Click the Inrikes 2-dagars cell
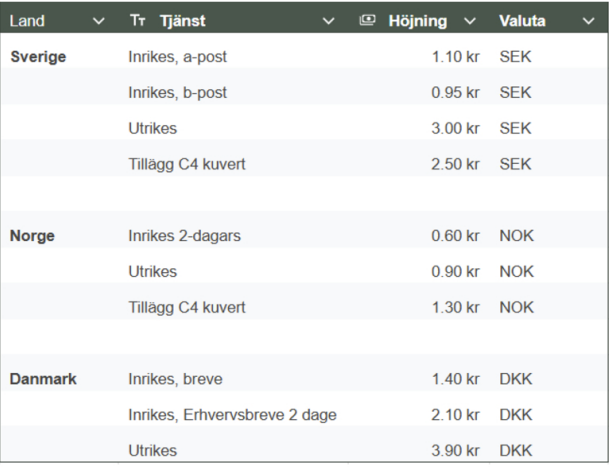Screen dimensions: 609x467 (184, 236)
